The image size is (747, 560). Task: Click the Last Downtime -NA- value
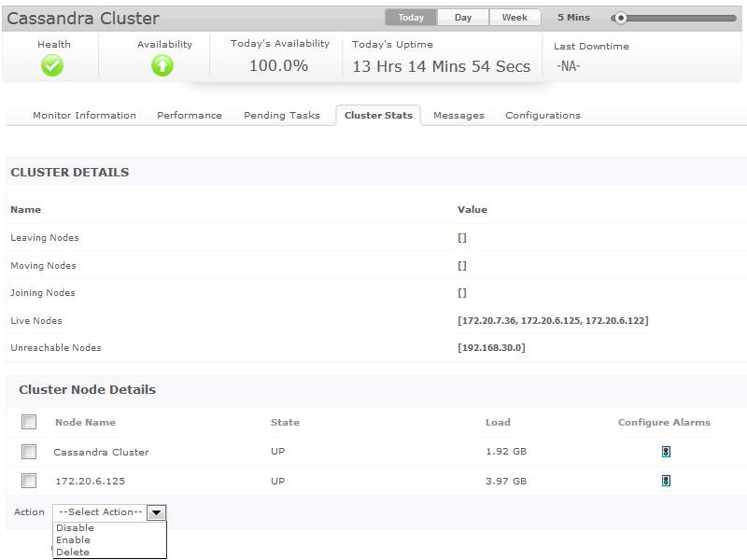[569, 66]
